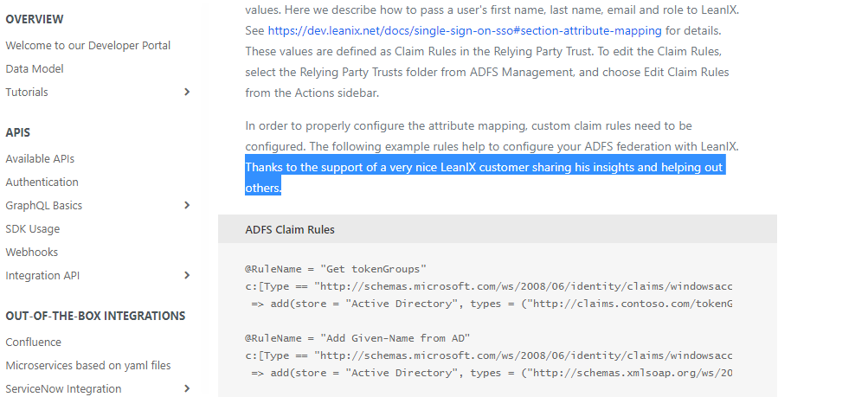Click the tokenGroups claims.contoso.com code line
Image resolution: width=868 pixels, height=397 pixels.
pyautogui.click(x=492, y=304)
